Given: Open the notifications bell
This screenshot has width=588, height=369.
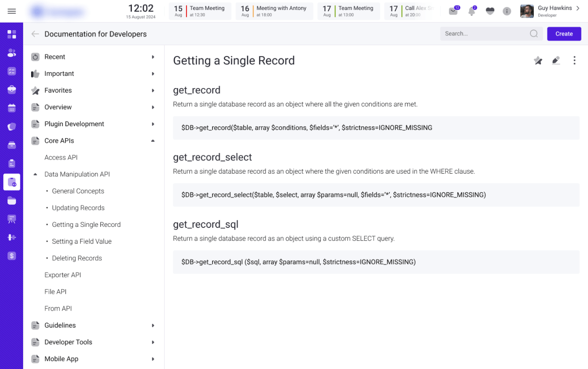Looking at the screenshot, I should point(472,11).
